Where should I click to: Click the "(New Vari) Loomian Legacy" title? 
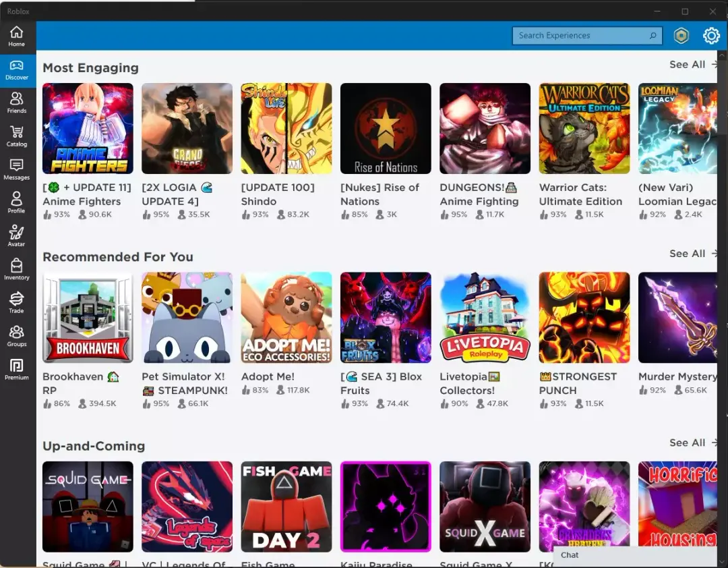point(678,194)
